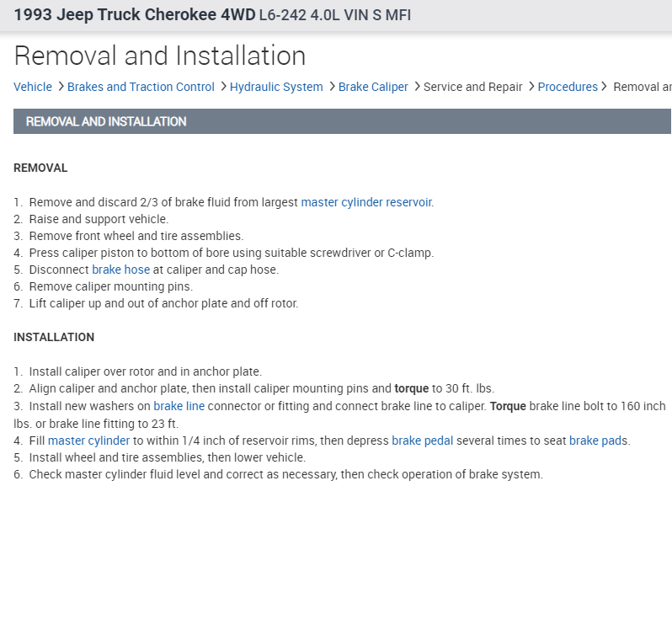
Task: Select chevron before Hydraulic System breadcrumb
Action: pyautogui.click(x=223, y=87)
